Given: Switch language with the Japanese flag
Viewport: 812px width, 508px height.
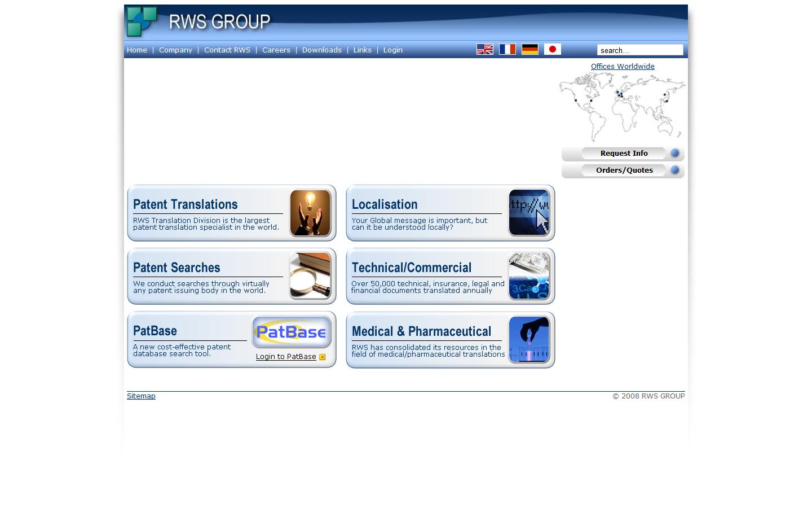Looking at the screenshot, I should pos(553,50).
